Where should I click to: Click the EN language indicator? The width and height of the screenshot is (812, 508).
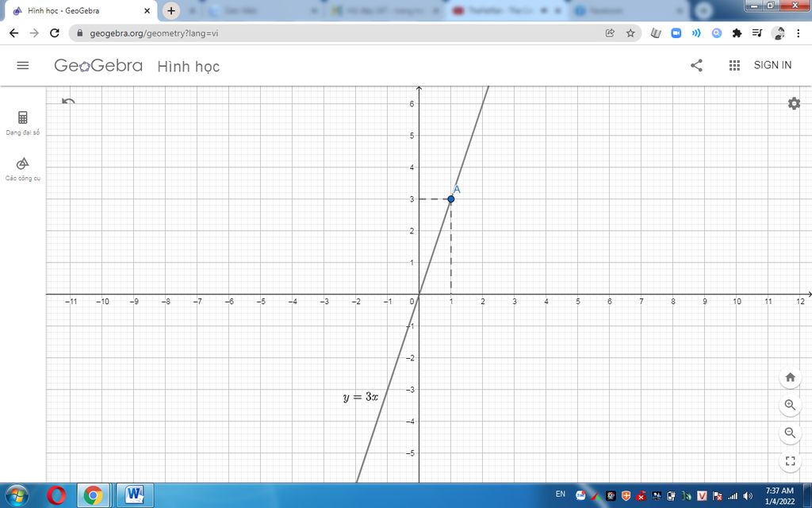click(x=561, y=494)
